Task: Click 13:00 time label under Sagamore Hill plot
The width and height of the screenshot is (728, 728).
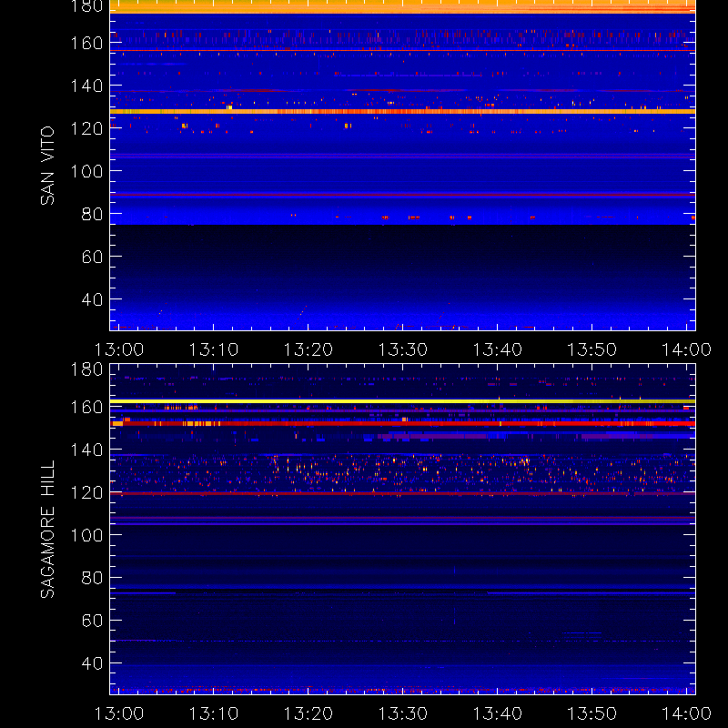Action: [x=119, y=713]
